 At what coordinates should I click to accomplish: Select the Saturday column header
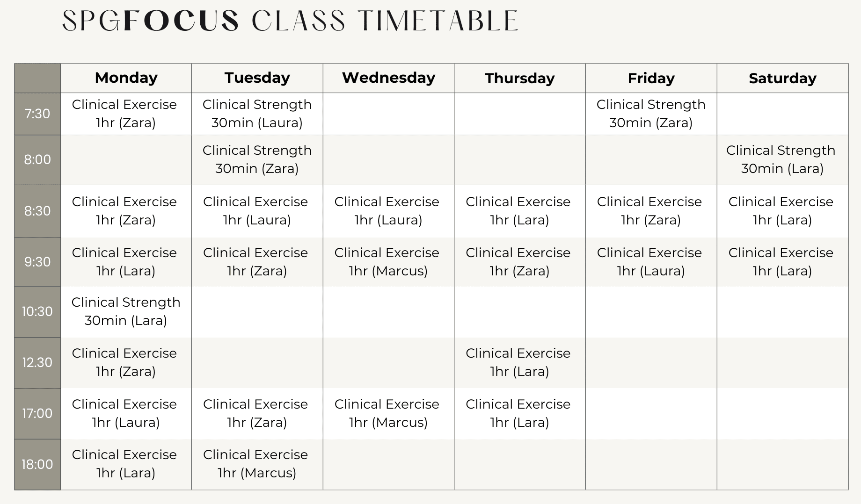tap(782, 78)
